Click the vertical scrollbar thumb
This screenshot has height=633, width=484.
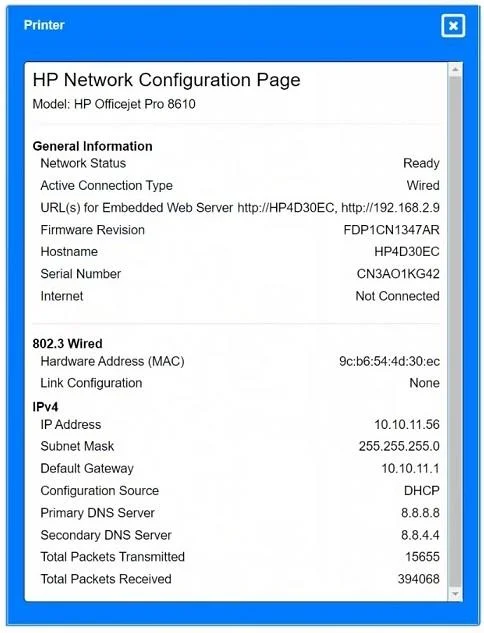(455, 331)
